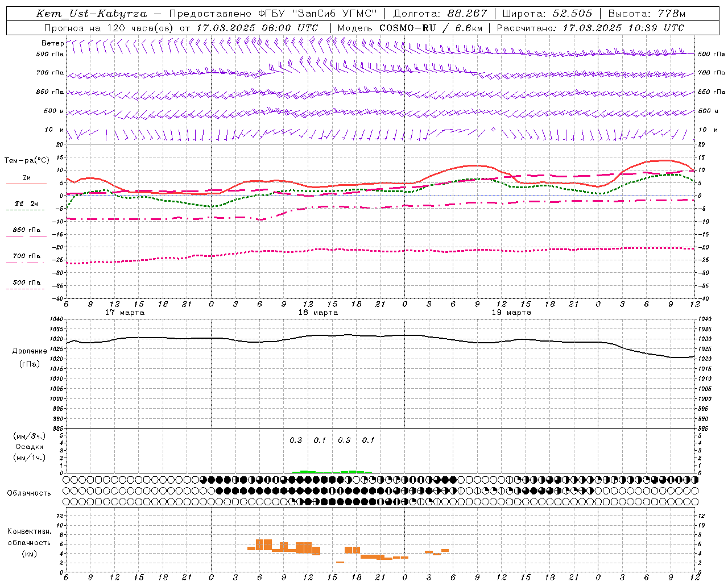This screenshot has height=582, width=728.
Task: Click the (км) unit label under облачность
Action: pos(30,554)
